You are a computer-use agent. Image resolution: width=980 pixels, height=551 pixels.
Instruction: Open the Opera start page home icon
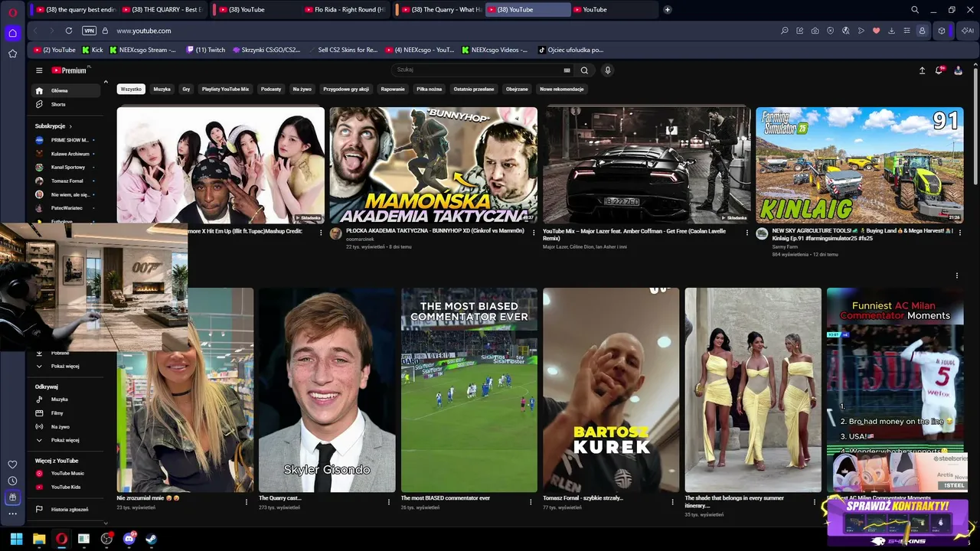(x=12, y=33)
